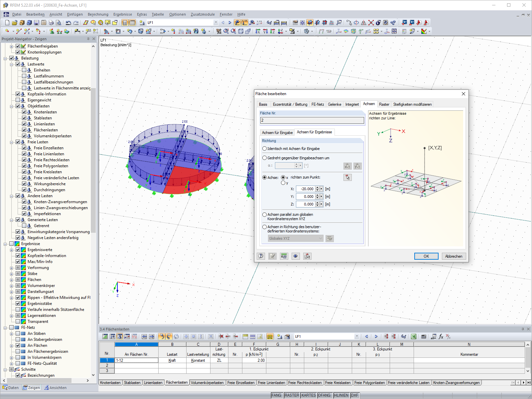Click the fx formula icon in table toolbar
Viewport: 532px width, 399px height.
pyautogui.click(x=441, y=336)
